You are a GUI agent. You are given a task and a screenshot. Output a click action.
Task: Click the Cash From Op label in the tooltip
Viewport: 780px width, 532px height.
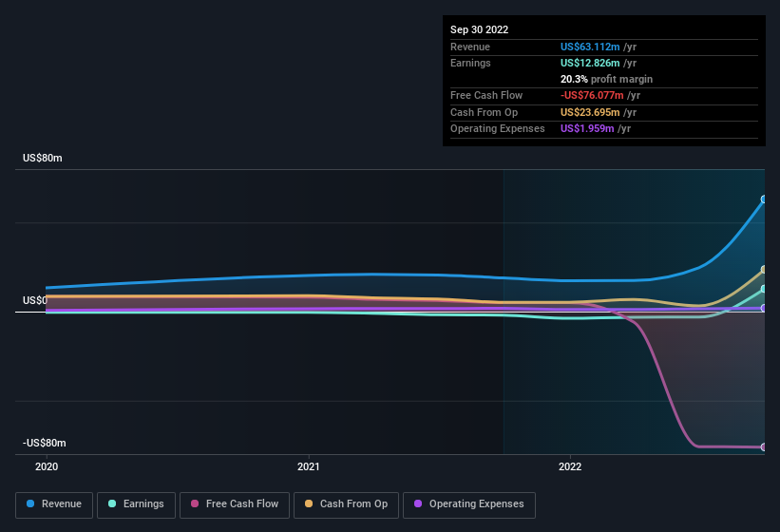484,112
